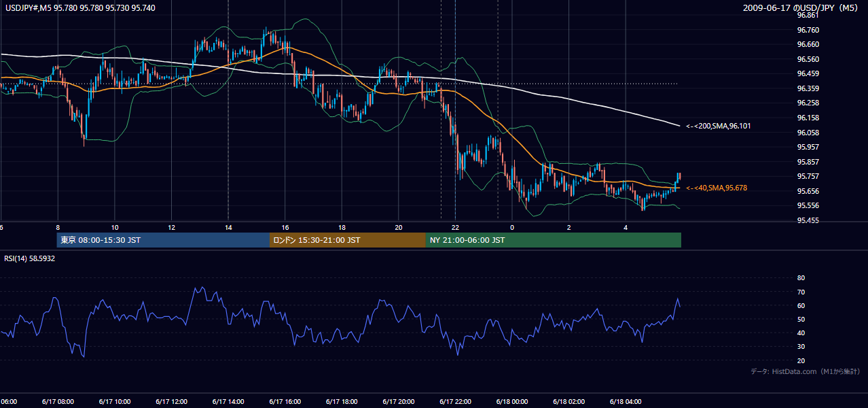Click the RSI scale value 50

click(801, 319)
